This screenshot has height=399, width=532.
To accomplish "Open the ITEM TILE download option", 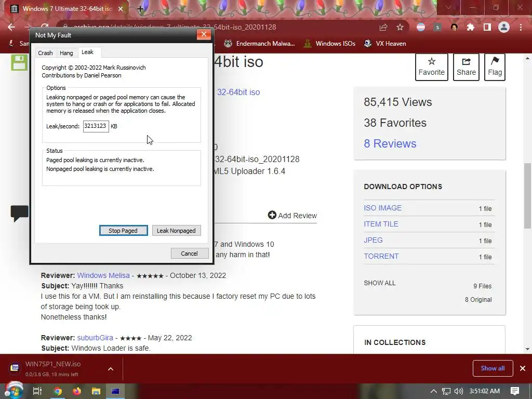I will [x=381, y=224].
